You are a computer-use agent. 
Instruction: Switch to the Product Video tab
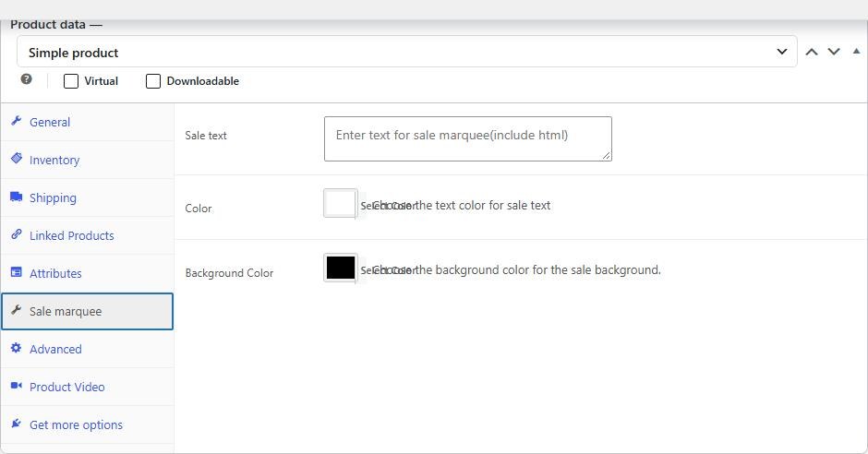88,387
